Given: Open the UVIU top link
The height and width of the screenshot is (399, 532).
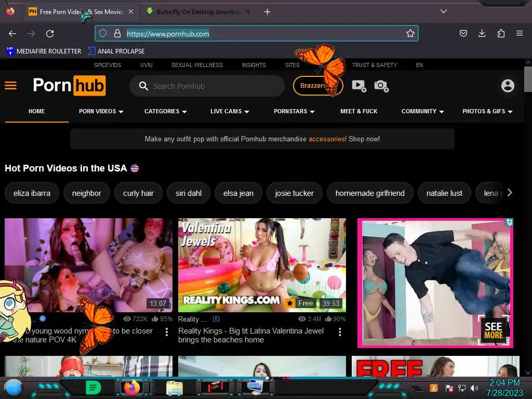Looking at the screenshot, I should pos(146,65).
